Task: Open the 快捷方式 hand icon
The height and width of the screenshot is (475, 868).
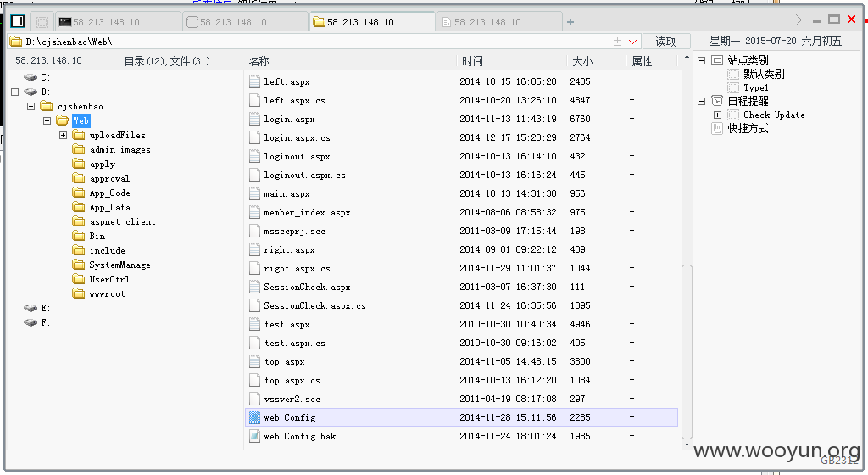Action: click(717, 128)
